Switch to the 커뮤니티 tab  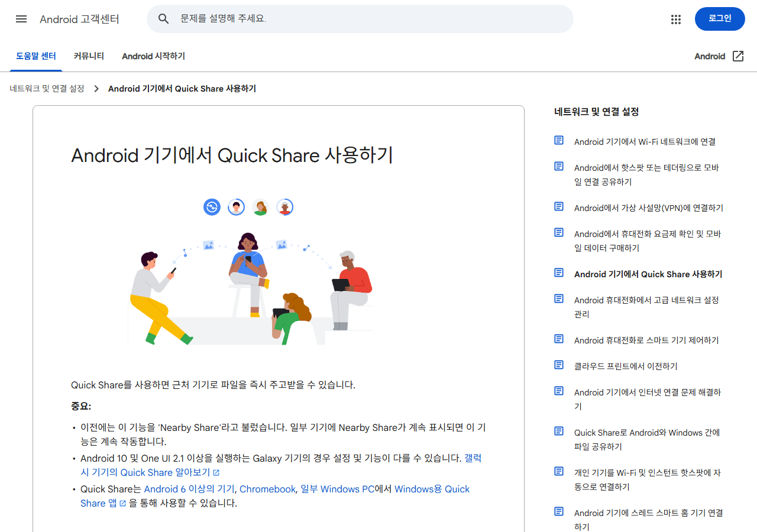tap(89, 56)
